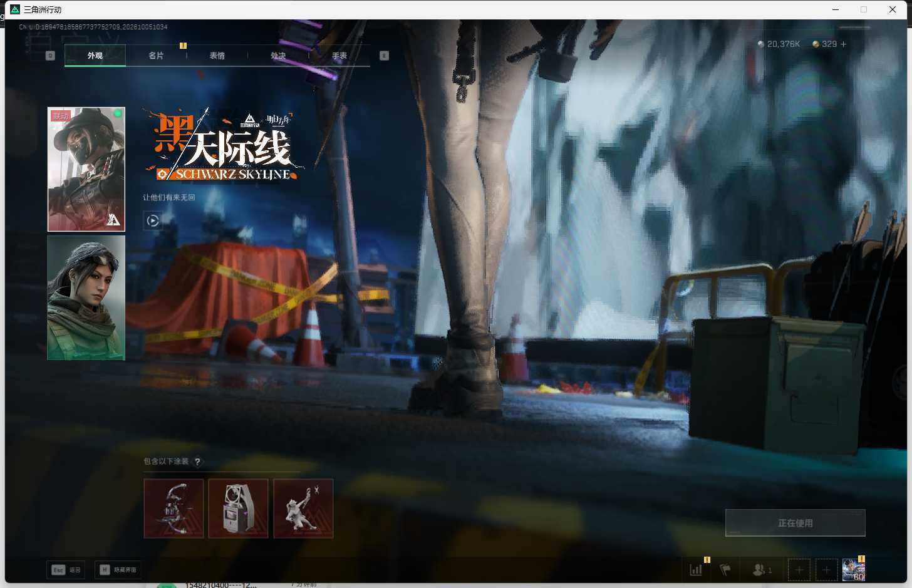This screenshot has height=588, width=912.
Task: Click the 正在使用 button
Action: [795, 523]
